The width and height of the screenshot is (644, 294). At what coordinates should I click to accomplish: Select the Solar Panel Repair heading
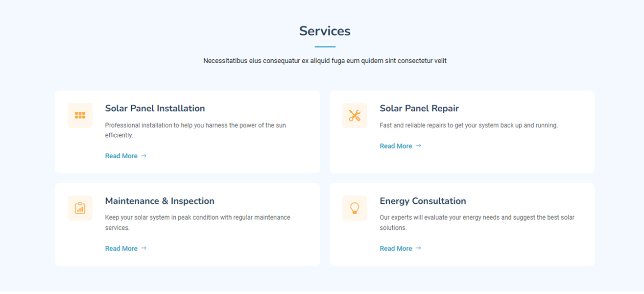pyautogui.click(x=419, y=108)
